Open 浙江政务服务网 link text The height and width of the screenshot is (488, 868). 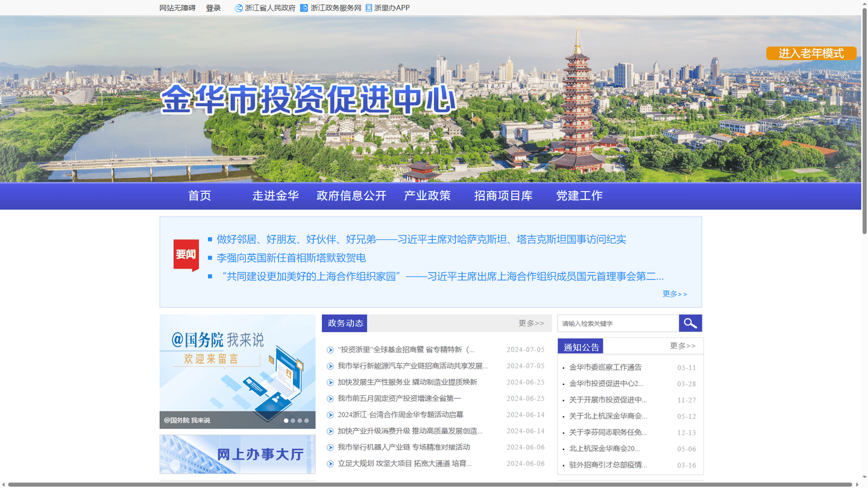point(336,8)
